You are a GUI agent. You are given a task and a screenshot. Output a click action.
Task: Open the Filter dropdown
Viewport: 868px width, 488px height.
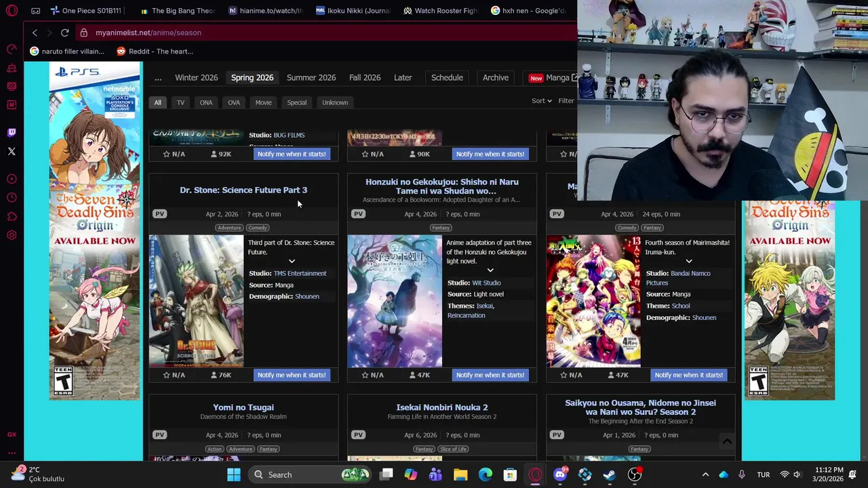(567, 100)
